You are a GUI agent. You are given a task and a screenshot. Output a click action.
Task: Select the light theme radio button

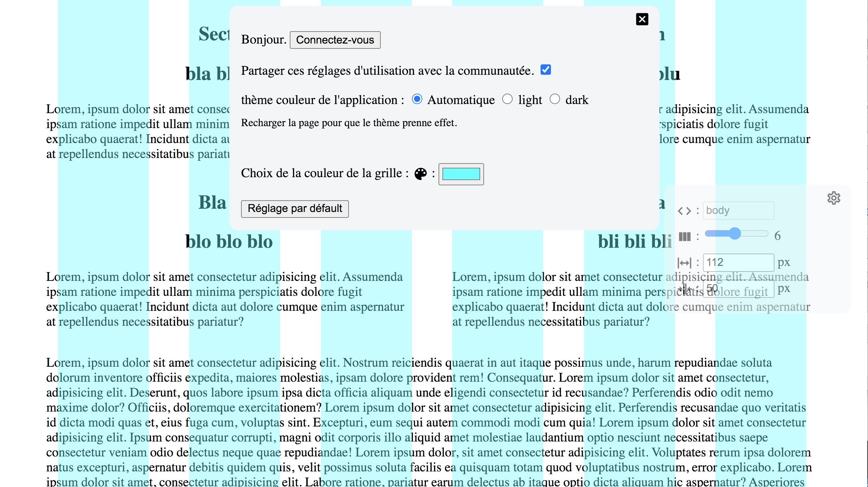507,99
